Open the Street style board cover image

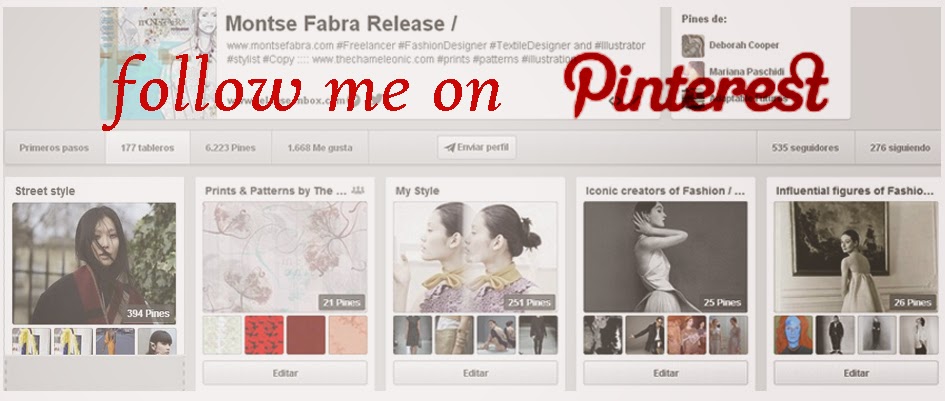click(x=94, y=263)
